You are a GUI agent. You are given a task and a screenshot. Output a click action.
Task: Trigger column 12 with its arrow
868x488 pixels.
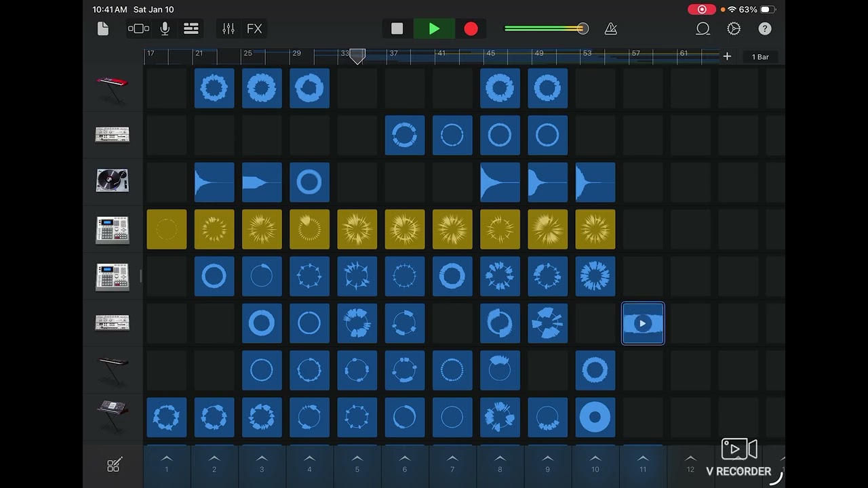[x=690, y=464]
